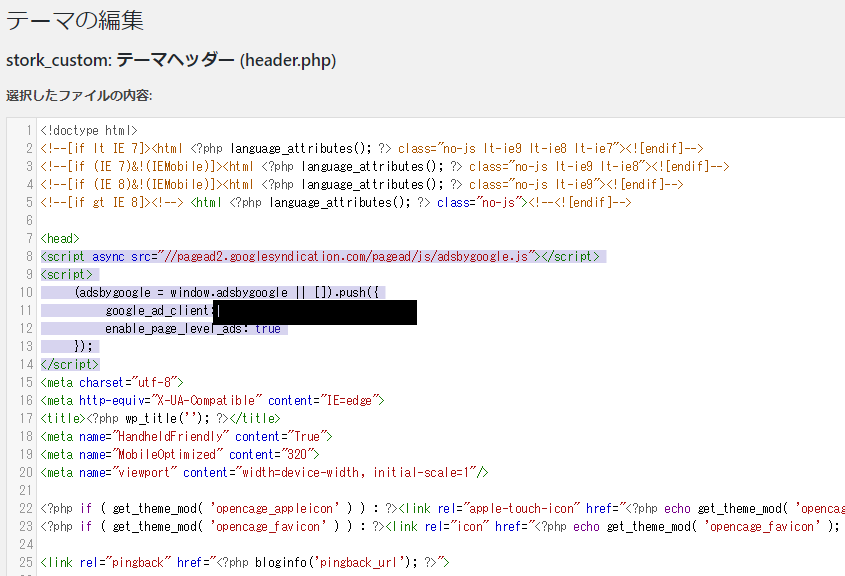
Task: Click the "(IE 7)&!(IEMobile)" conditional comment line
Action: (385, 166)
